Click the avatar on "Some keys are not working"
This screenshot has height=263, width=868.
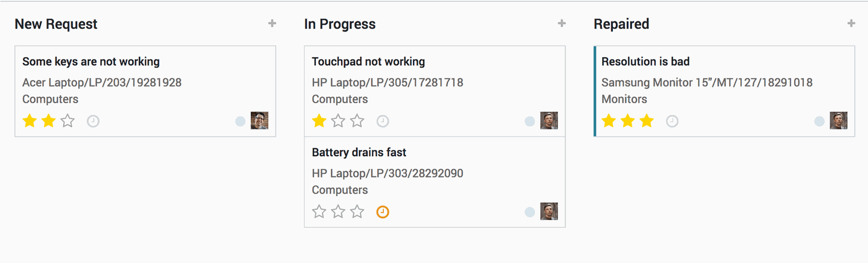tap(259, 121)
